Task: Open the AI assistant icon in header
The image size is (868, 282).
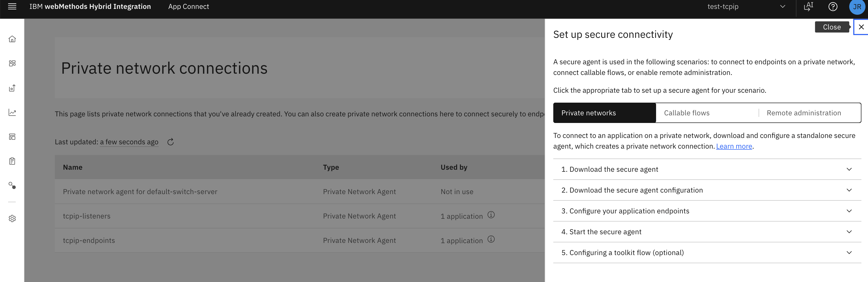Action: (x=808, y=7)
